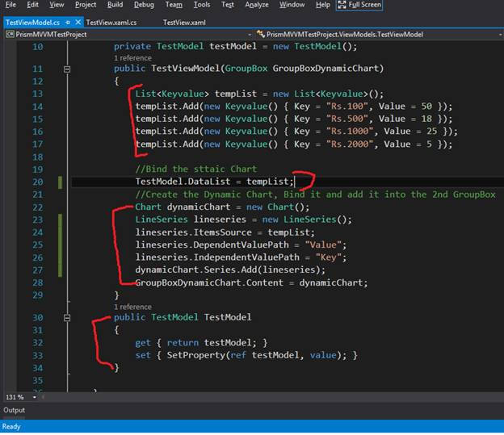
Task: Open the PrismMVVMTestProject project dropdown
Action: pyautogui.click(x=129, y=35)
